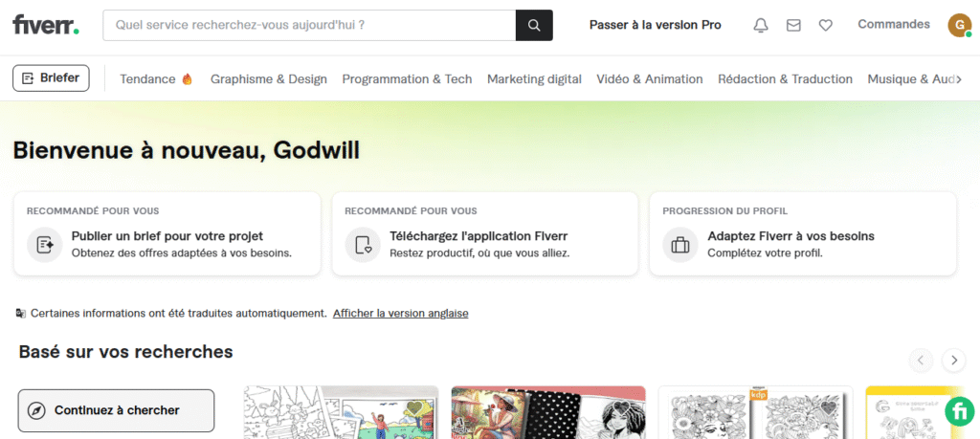Open the kids coloring page gig thumbnail
This screenshot has width=980, height=439.
click(342, 412)
